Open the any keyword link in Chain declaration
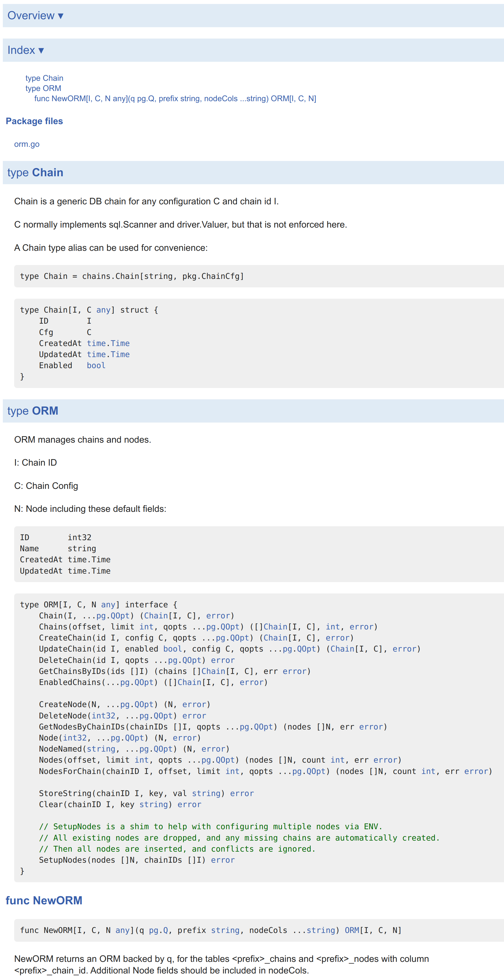 click(x=103, y=310)
